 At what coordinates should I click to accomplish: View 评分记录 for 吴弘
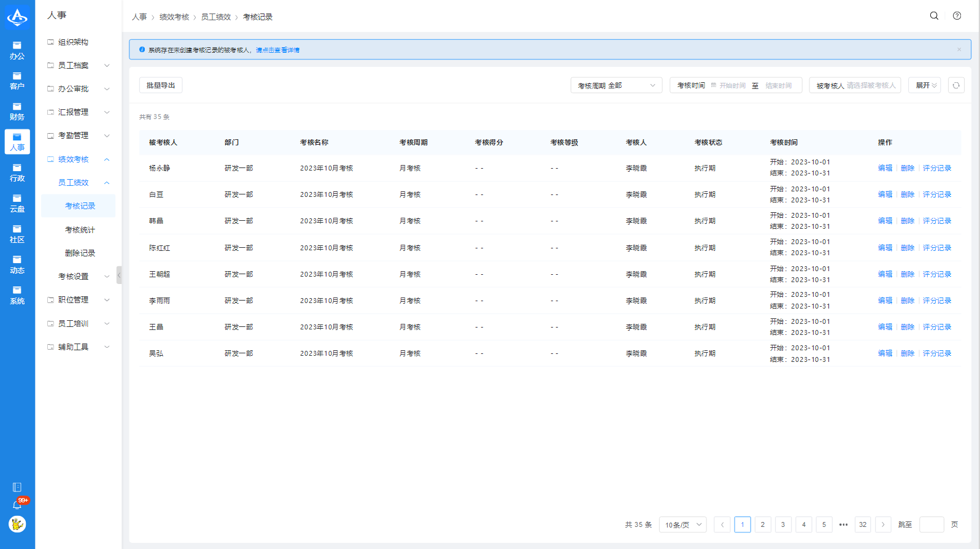937,353
